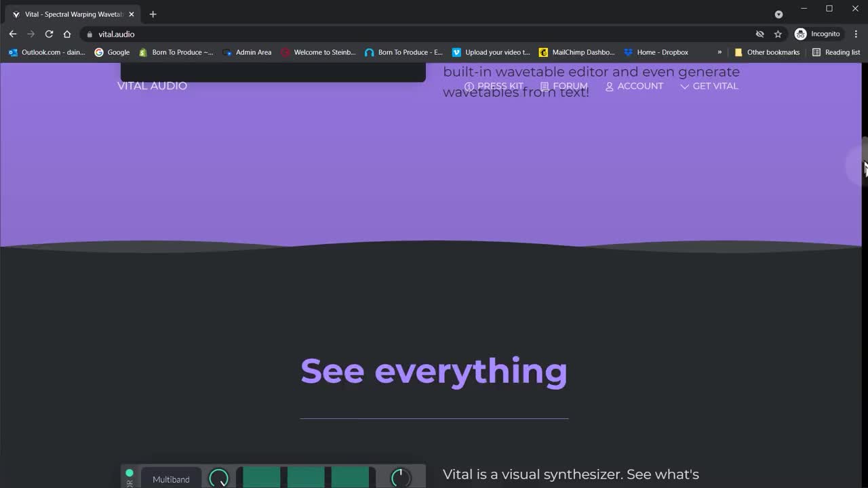Click the crossed-out eye tracking-blocked icon
Screen dimensions: 868x488
(x=759, y=34)
